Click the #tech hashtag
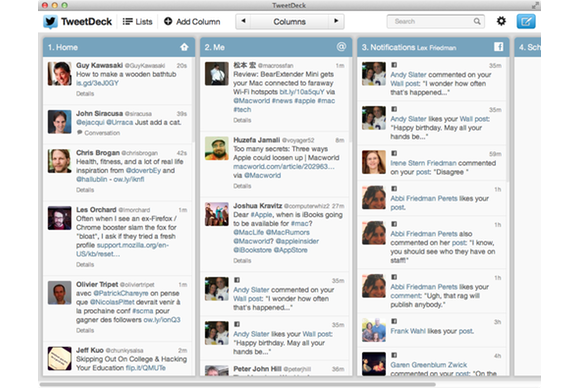580x388 pixels. click(242, 109)
